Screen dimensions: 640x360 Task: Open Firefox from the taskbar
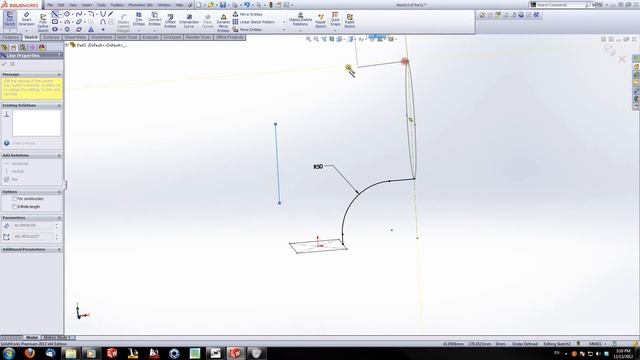point(29,353)
